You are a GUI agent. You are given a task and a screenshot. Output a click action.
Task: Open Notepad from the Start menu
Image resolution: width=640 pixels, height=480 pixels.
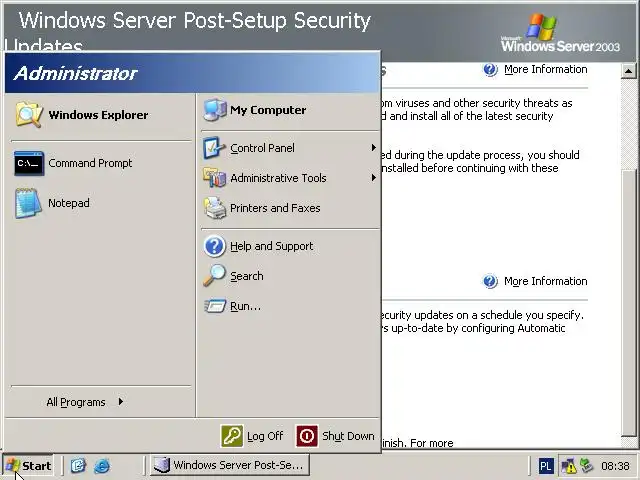tap(101, 203)
